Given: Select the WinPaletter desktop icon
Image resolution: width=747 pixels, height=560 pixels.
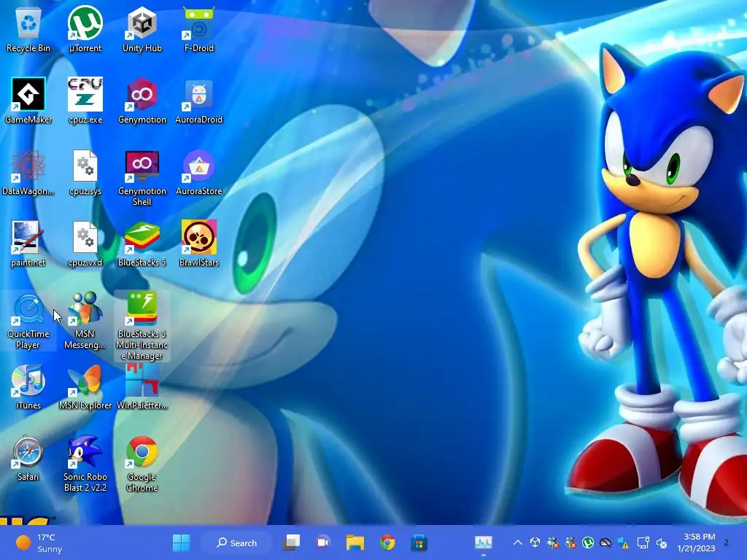Looking at the screenshot, I should (142, 386).
